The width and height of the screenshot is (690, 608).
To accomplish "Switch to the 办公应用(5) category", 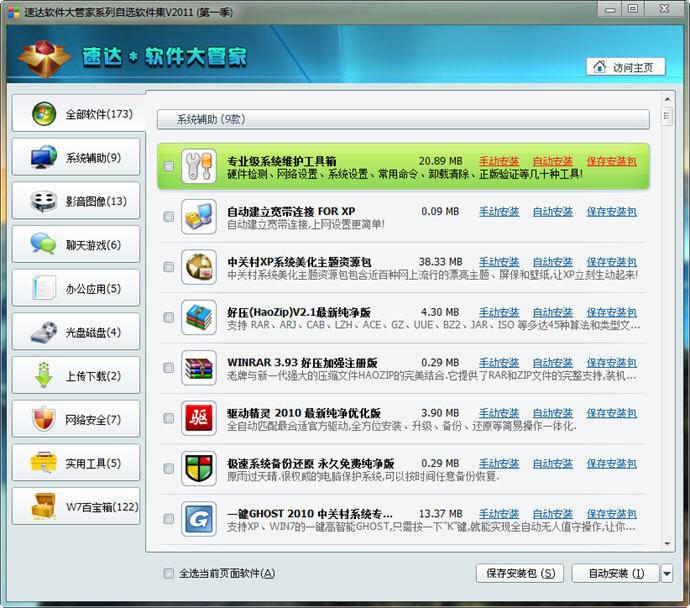I will pyautogui.click(x=76, y=288).
